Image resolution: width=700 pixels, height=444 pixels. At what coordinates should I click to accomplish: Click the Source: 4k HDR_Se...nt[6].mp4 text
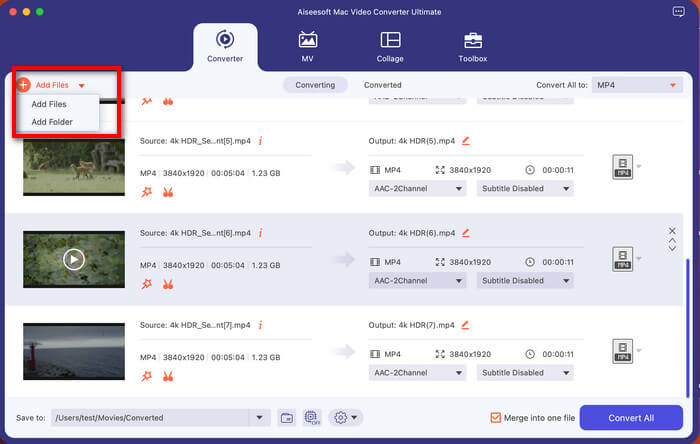(x=195, y=233)
